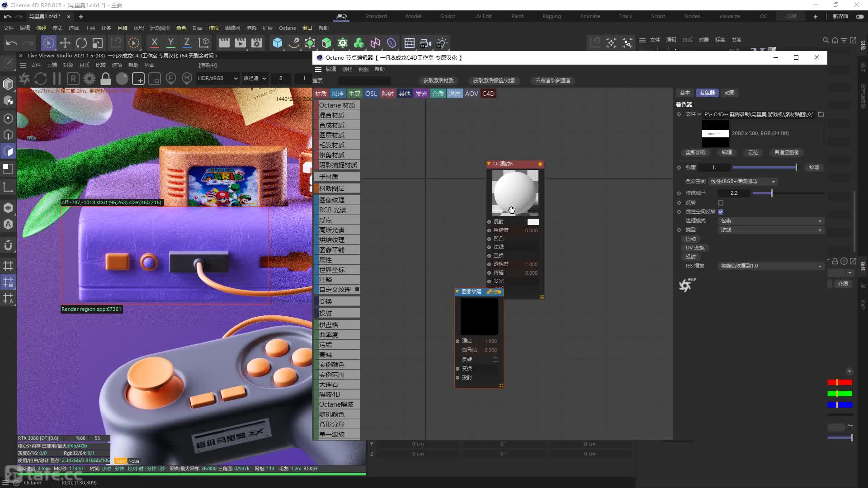Screen dimensions: 868x488
Task: Toggle the new-interface switch at top right
Action: [859, 16]
